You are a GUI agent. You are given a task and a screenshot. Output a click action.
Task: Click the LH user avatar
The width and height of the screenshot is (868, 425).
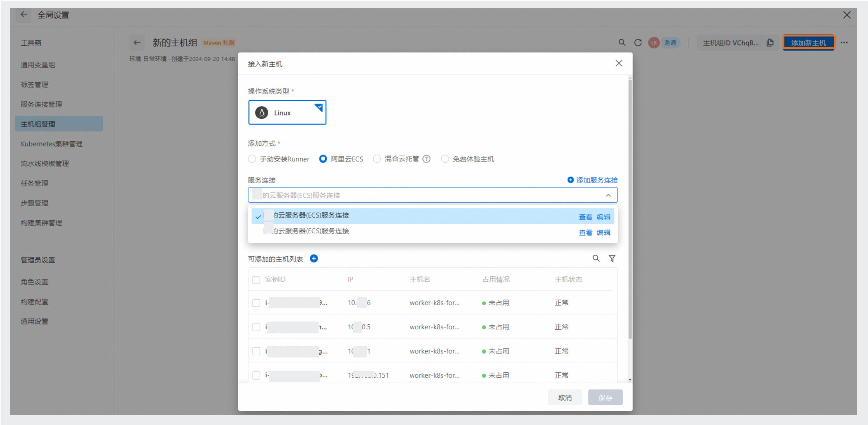coord(654,42)
